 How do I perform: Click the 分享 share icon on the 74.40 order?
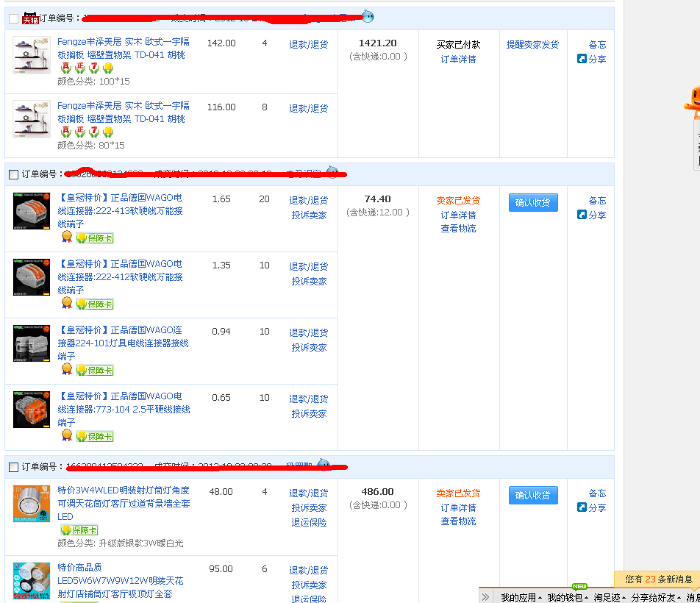coord(582,215)
